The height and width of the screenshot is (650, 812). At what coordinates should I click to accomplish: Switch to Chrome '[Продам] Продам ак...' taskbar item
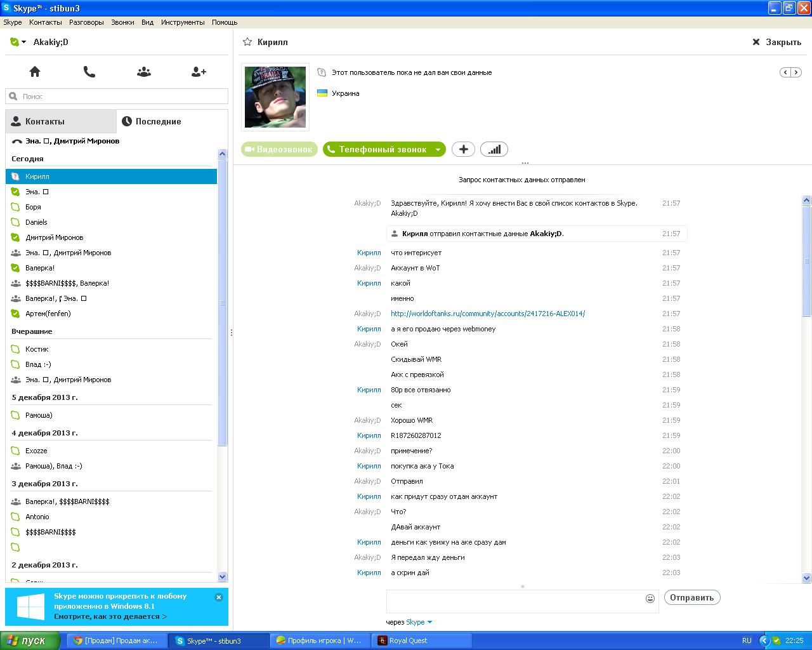pos(117,640)
